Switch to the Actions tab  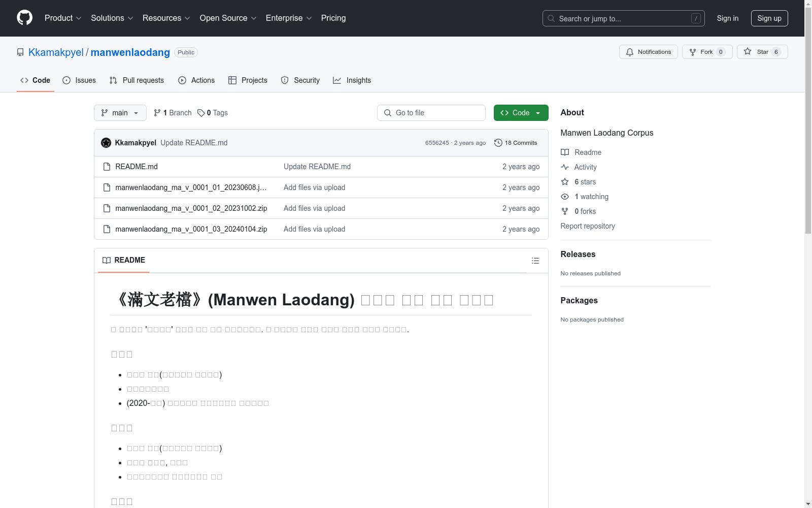click(196, 80)
